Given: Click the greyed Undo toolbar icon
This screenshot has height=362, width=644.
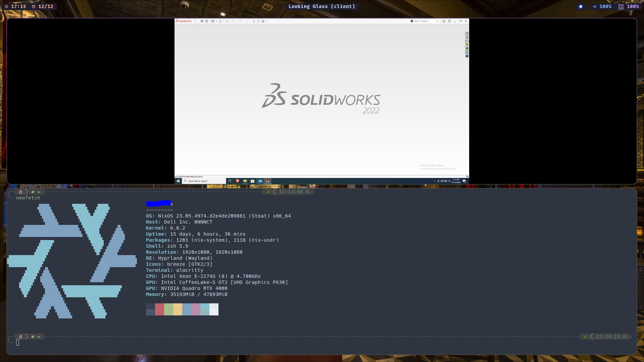Looking at the screenshot, I should (x=233, y=21).
